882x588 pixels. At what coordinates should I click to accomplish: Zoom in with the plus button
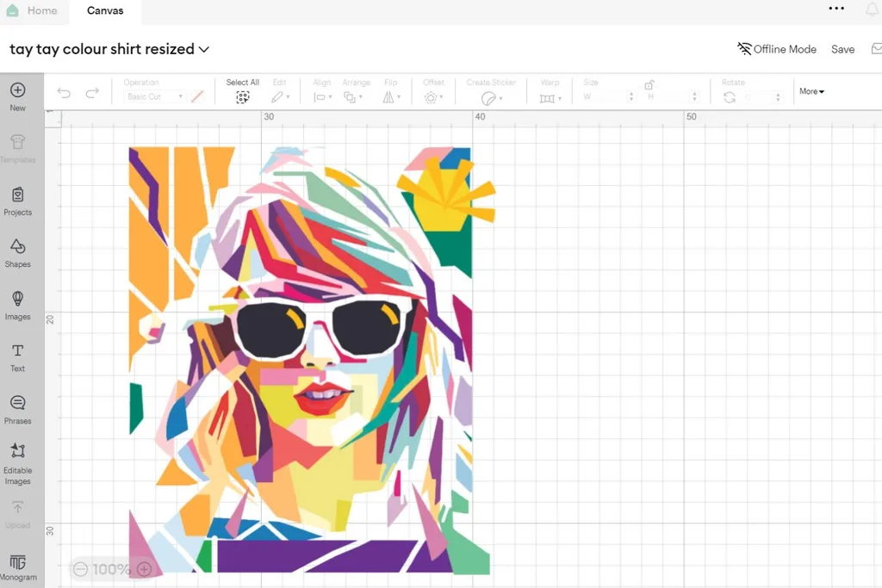coord(145,569)
